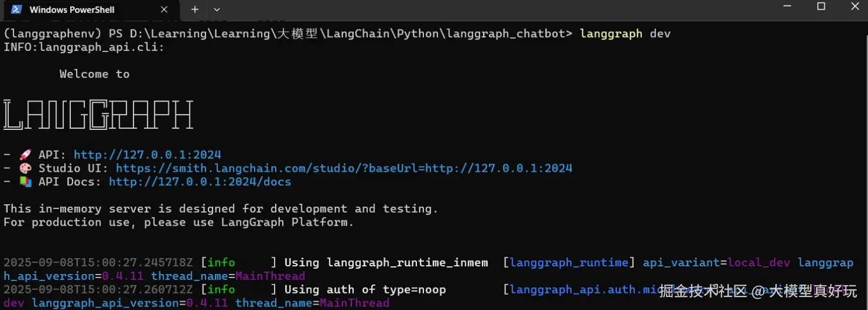Click 'Using langgraph_runtime_inmem' log message
Screen dimensions: 868x310
pos(386,263)
